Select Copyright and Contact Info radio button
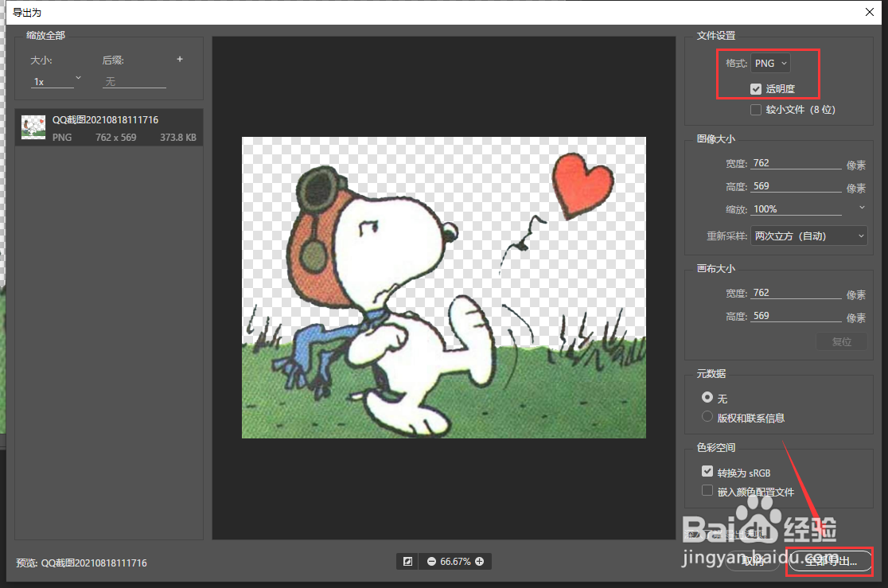Viewport: 888px width, 588px height. tap(707, 416)
